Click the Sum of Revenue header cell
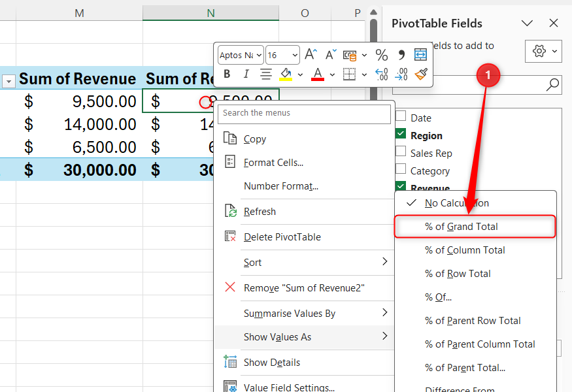The width and height of the screenshot is (572, 392). tap(78, 78)
